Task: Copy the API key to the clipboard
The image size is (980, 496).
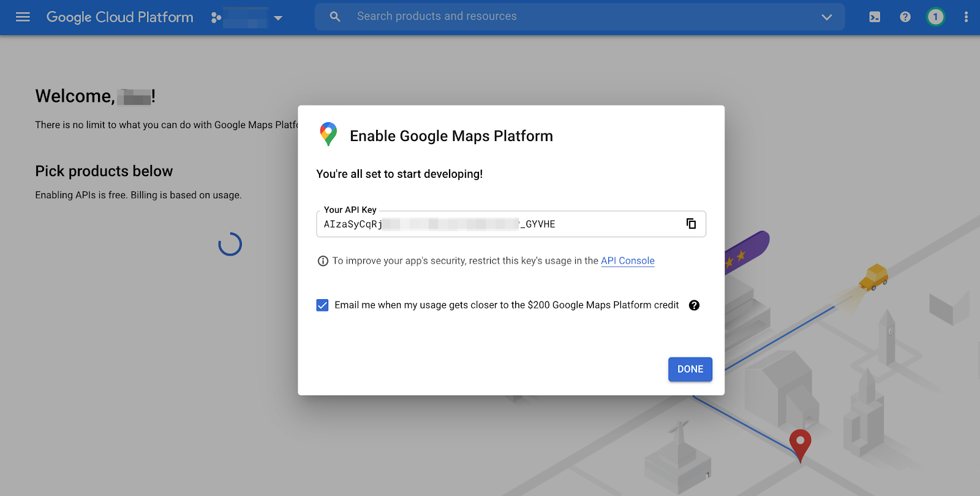Action: coord(691,224)
